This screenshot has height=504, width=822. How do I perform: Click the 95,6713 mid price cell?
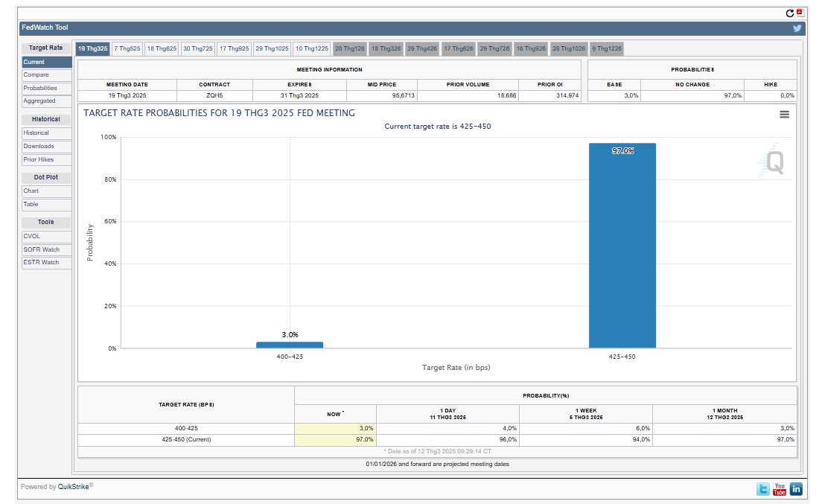[x=382, y=95]
